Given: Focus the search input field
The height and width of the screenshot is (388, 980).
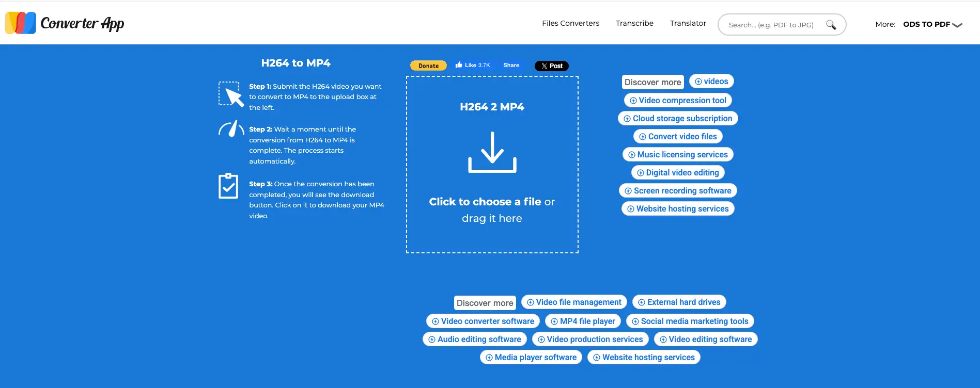Looking at the screenshot, I should (x=772, y=25).
